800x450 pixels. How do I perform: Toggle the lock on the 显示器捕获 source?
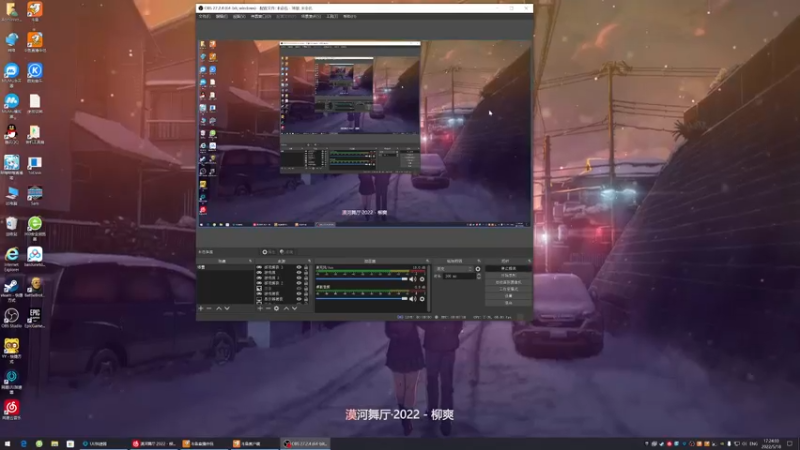306,299
